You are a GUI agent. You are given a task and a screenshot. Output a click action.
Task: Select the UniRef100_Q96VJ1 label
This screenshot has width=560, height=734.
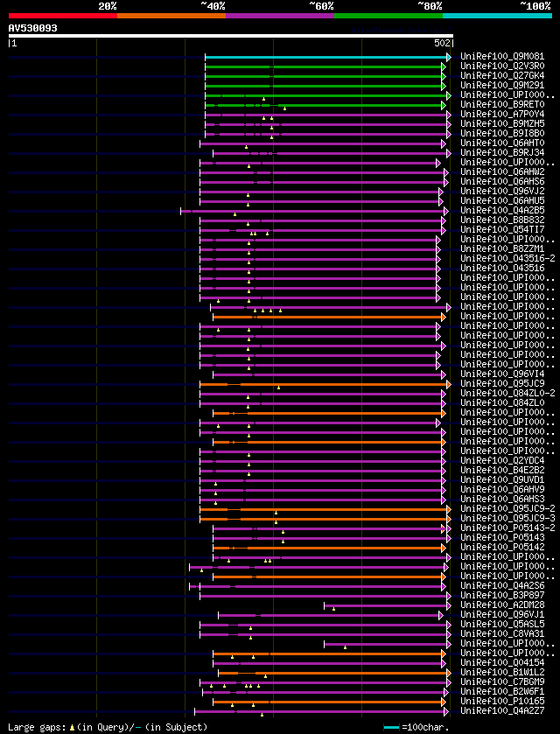502,613
